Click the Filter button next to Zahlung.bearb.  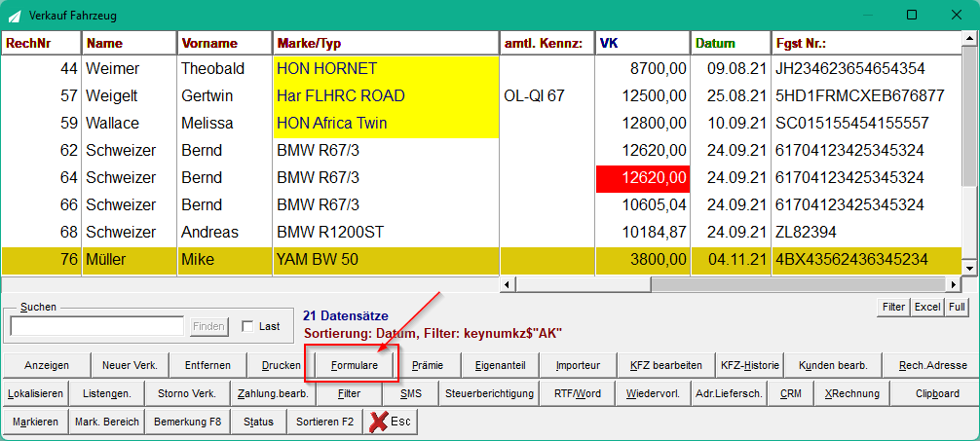pos(349,394)
